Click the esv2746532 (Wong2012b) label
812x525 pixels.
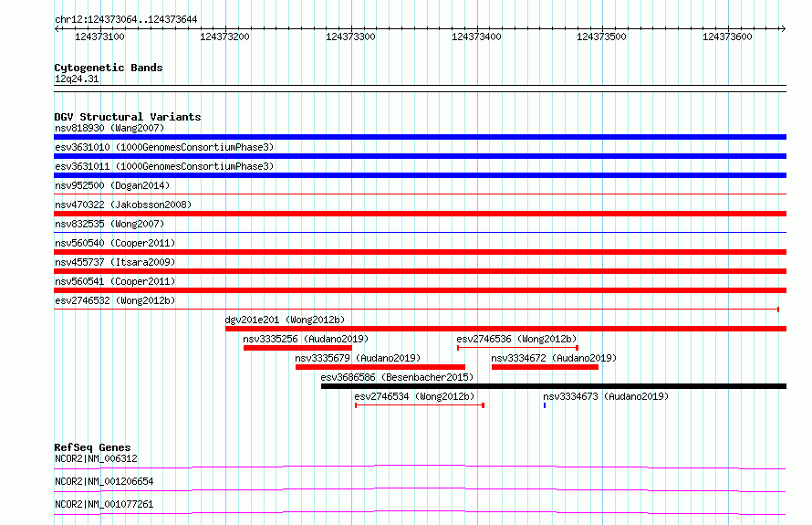click(115, 300)
